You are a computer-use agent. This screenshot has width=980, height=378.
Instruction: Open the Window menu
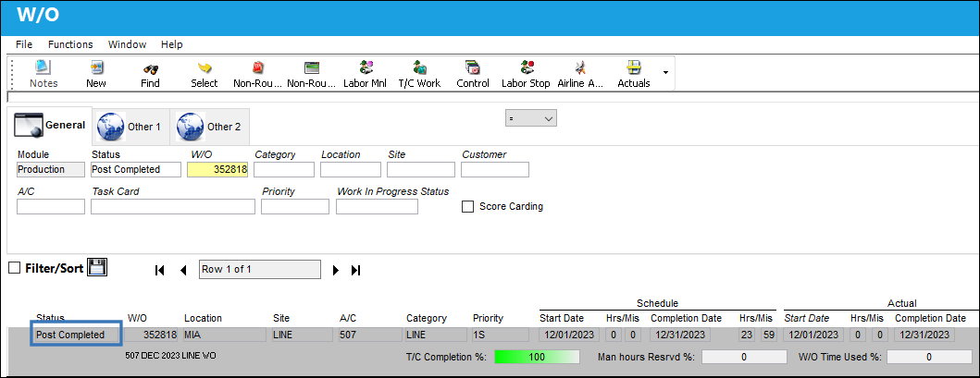click(x=128, y=44)
